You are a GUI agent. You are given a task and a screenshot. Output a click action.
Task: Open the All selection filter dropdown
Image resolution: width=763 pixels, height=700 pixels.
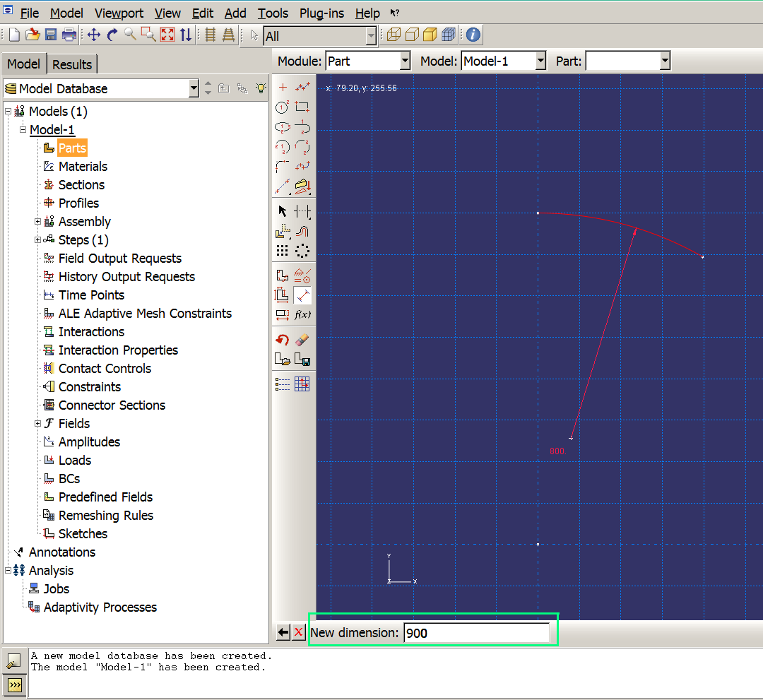(372, 36)
